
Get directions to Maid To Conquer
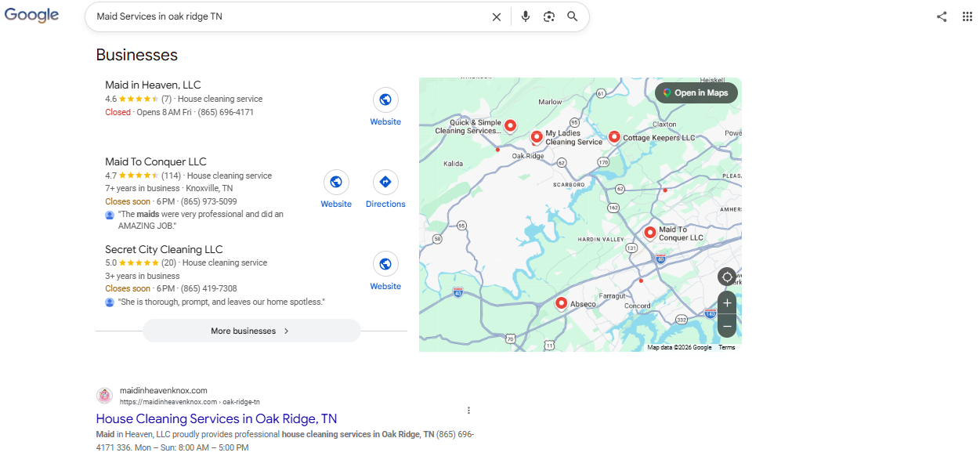[385, 182]
